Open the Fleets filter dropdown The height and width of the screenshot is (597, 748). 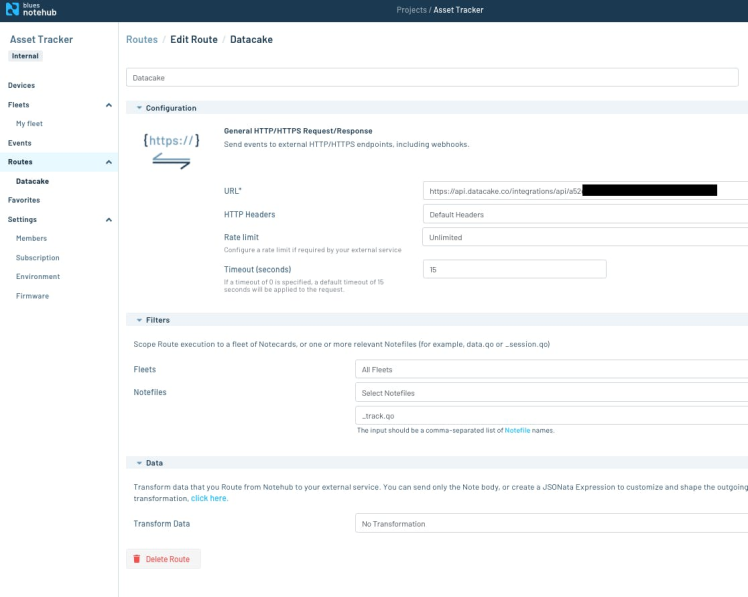(551, 370)
